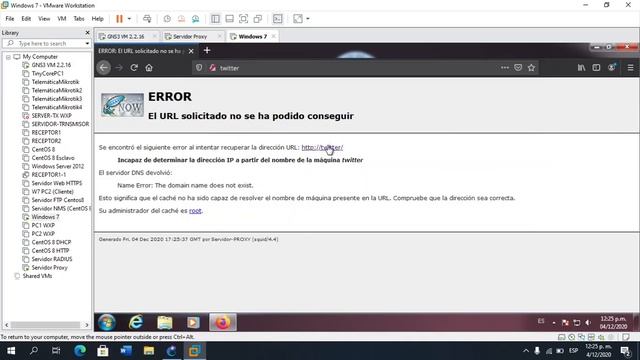The height and width of the screenshot is (360, 640).
Task: Click the root administrator link
Action: 195,211
